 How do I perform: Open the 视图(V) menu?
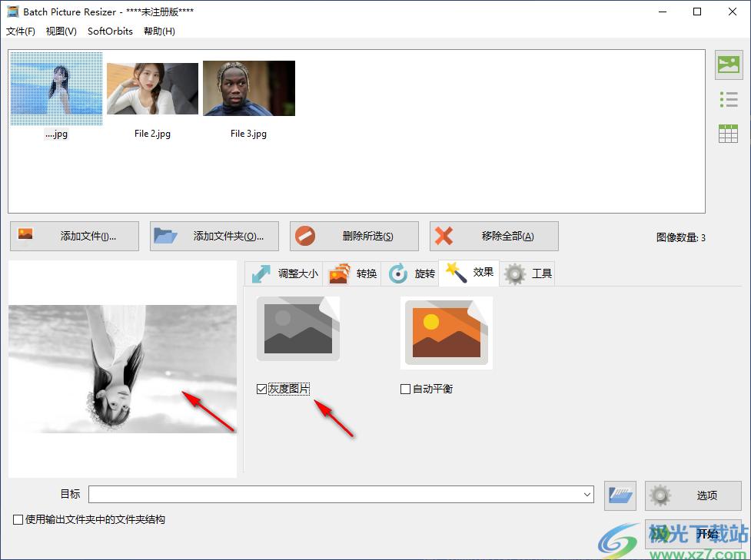(61, 31)
